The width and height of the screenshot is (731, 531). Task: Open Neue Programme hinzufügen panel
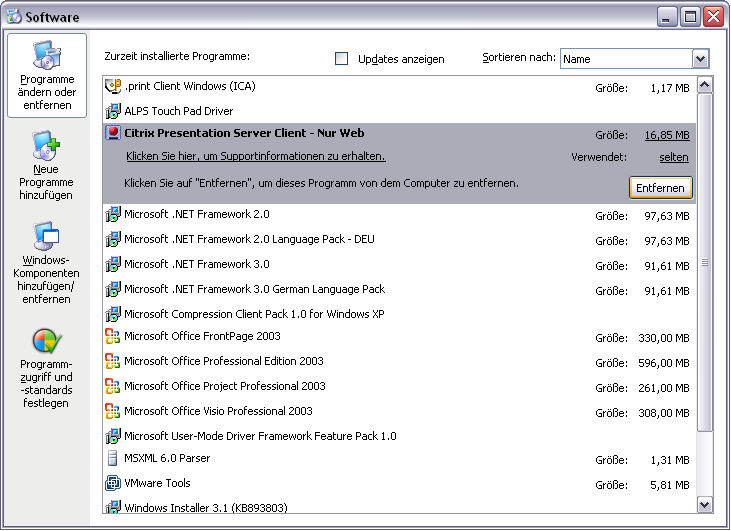pyautogui.click(x=46, y=166)
